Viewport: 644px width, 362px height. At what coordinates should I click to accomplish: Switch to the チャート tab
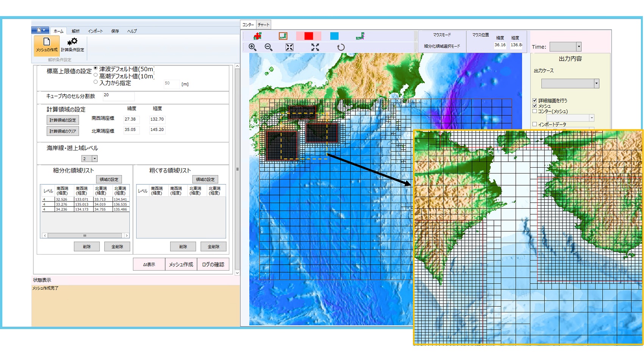click(263, 25)
